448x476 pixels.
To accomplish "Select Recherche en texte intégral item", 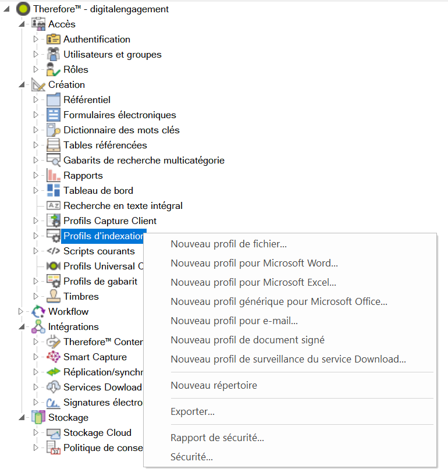I will 123,206.
